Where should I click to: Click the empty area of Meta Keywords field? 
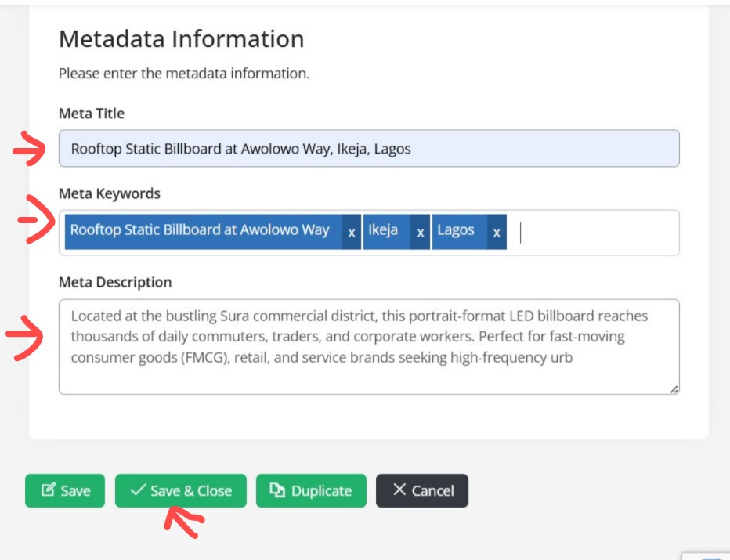click(595, 233)
